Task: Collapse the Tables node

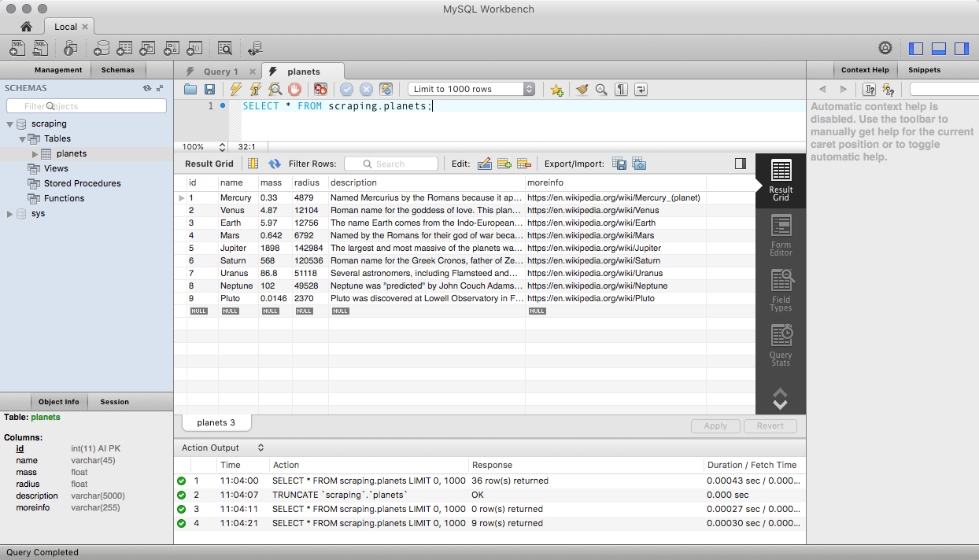Action: (22, 138)
